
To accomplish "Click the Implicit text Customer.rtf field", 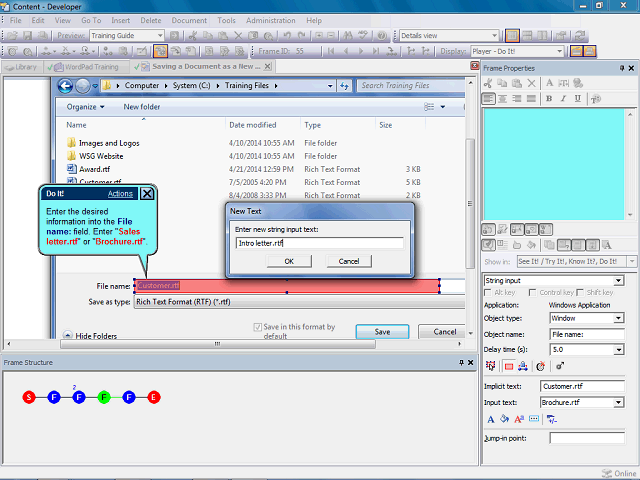I will click(x=582, y=386).
